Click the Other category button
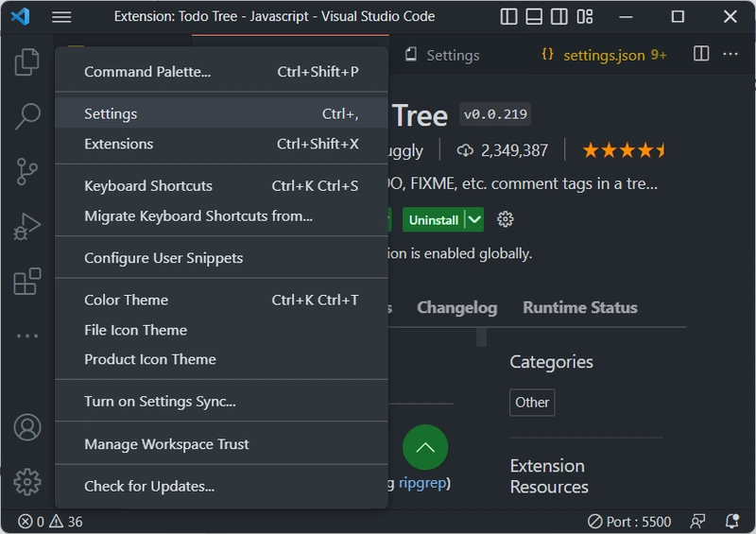Viewport: 756px width, 534px height. coord(532,402)
